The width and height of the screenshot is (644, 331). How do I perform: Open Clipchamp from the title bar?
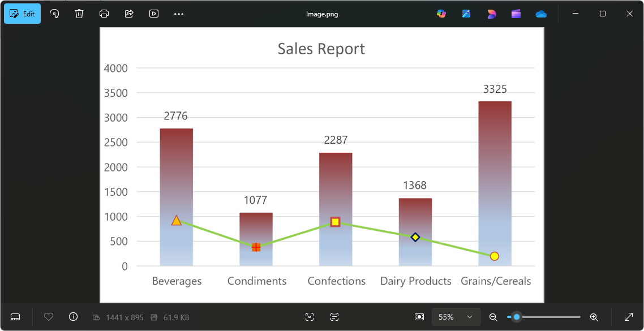(516, 14)
